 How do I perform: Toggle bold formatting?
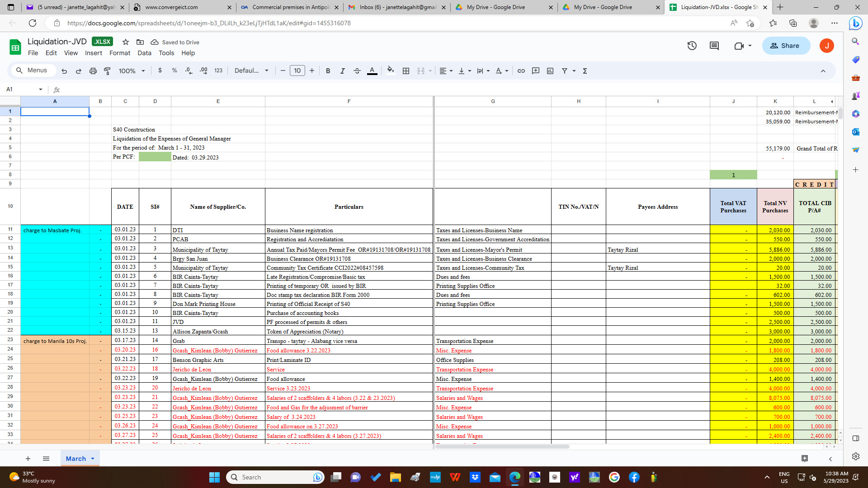point(328,71)
